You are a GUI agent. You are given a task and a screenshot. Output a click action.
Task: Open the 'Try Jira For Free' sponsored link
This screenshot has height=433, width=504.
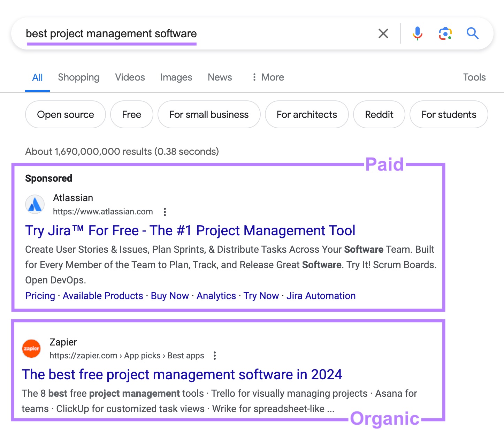coord(190,230)
